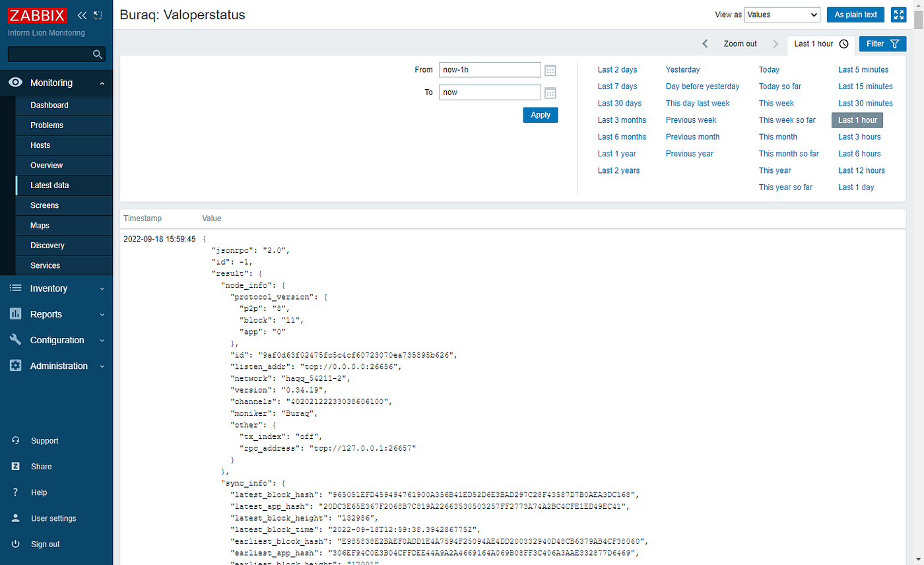Click the Help question mark icon

tap(15, 492)
